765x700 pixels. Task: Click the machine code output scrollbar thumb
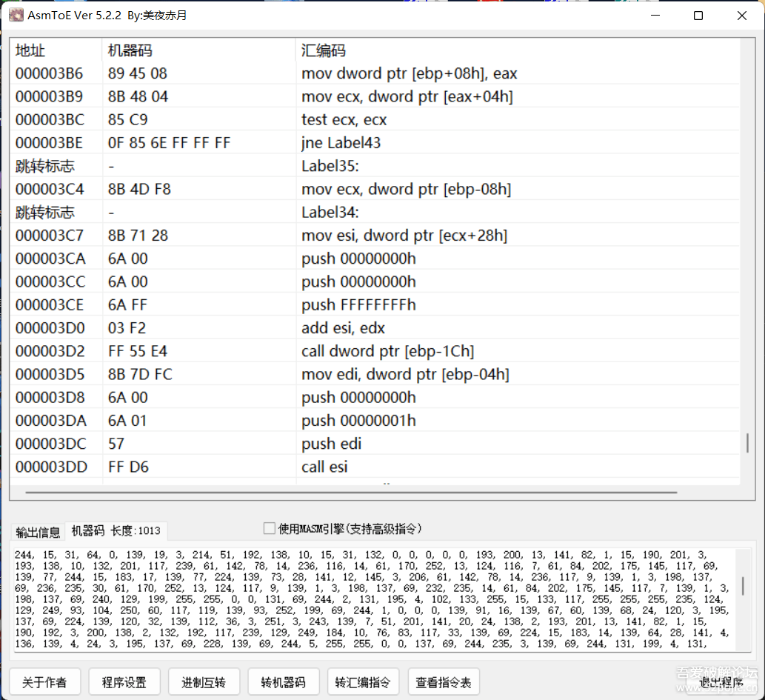coord(743,585)
